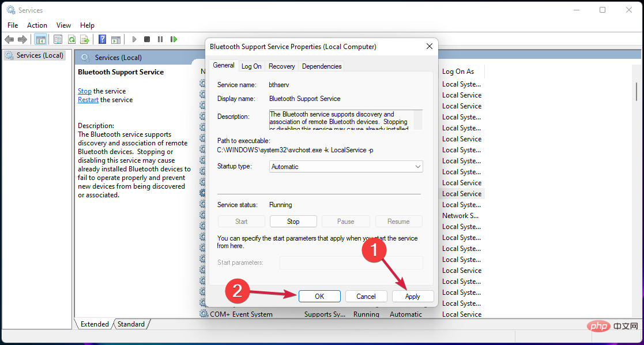The width and height of the screenshot is (644, 345).
Task: Switch to the General tab
Action: (x=224, y=65)
